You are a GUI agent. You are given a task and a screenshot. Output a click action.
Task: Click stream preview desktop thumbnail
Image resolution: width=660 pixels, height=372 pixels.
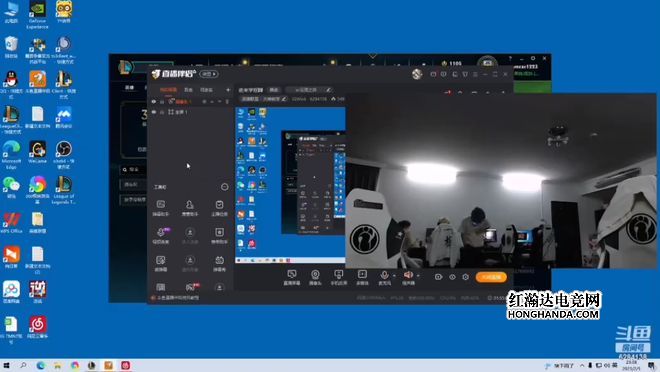coord(290,185)
